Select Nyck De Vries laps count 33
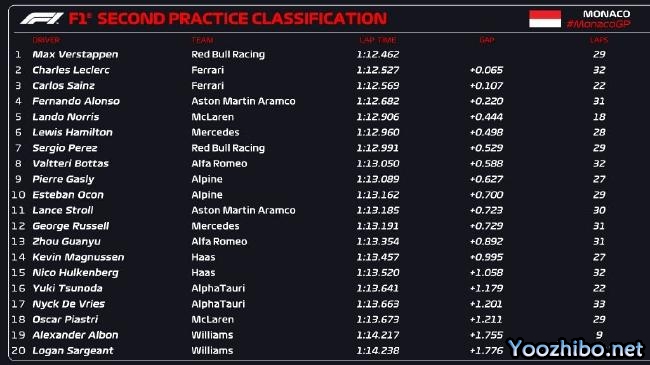 tap(599, 304)
